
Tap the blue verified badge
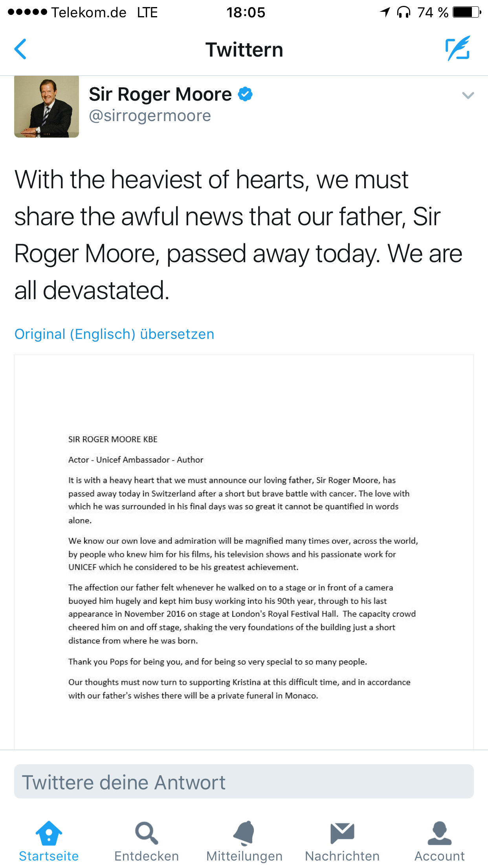pos(246,94)
